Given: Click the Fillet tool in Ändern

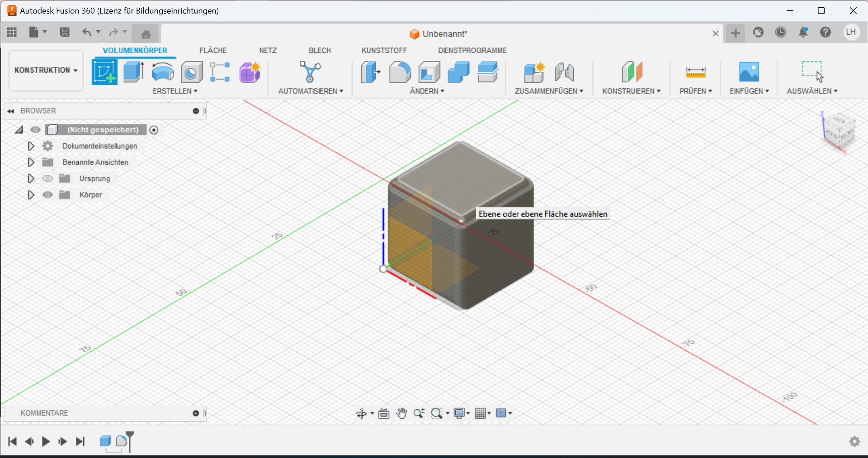Looking at the screenshot, I should click(400, 72).
